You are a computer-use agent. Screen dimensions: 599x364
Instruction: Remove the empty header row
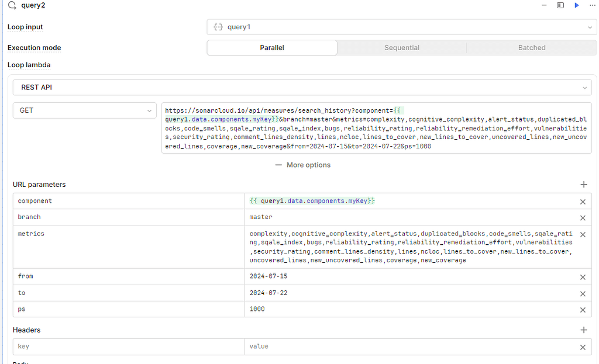pos(583,347)
